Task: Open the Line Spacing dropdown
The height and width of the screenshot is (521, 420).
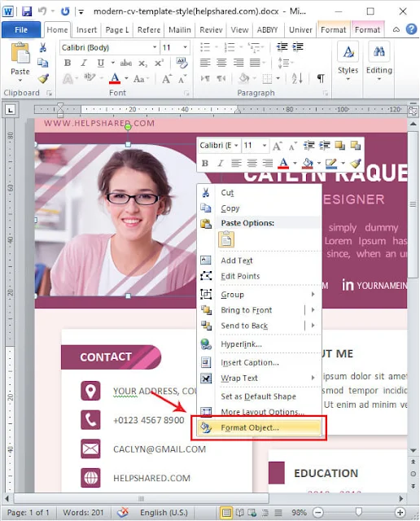Action: click(285, 63)
